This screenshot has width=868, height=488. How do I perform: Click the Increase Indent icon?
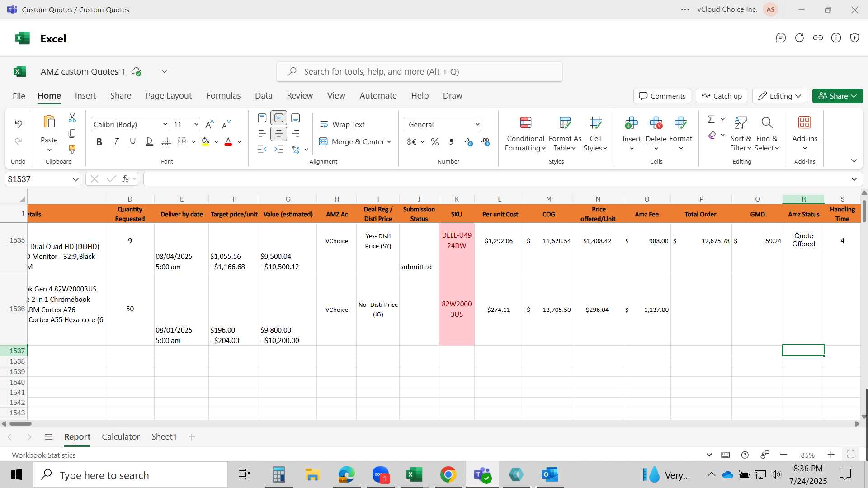point(279,149)
